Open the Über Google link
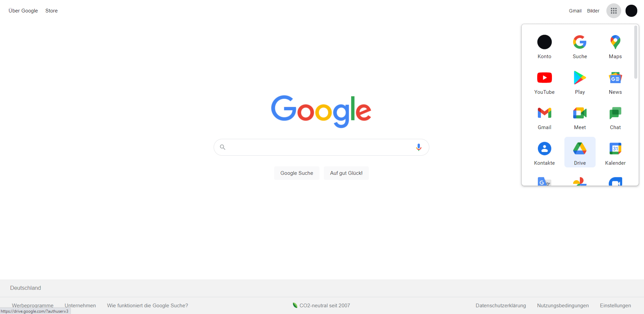This screenshot has width=644, height=314. pos(23,11)
